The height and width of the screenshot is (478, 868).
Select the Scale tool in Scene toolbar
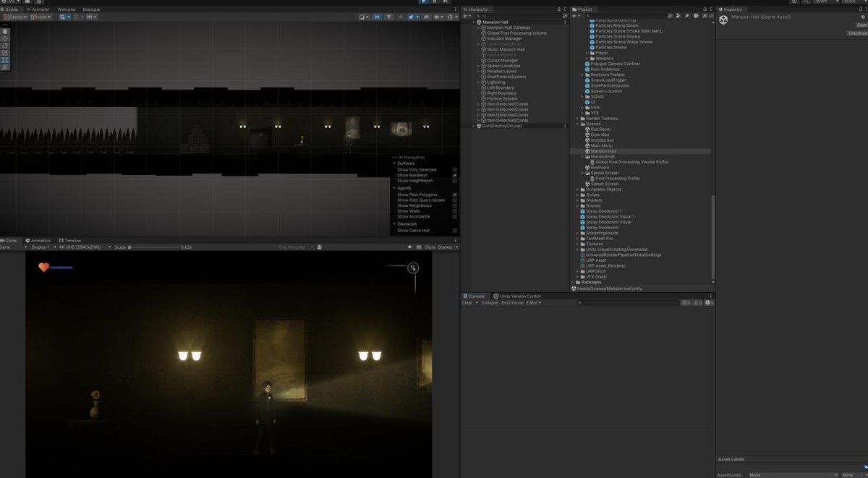6,53
